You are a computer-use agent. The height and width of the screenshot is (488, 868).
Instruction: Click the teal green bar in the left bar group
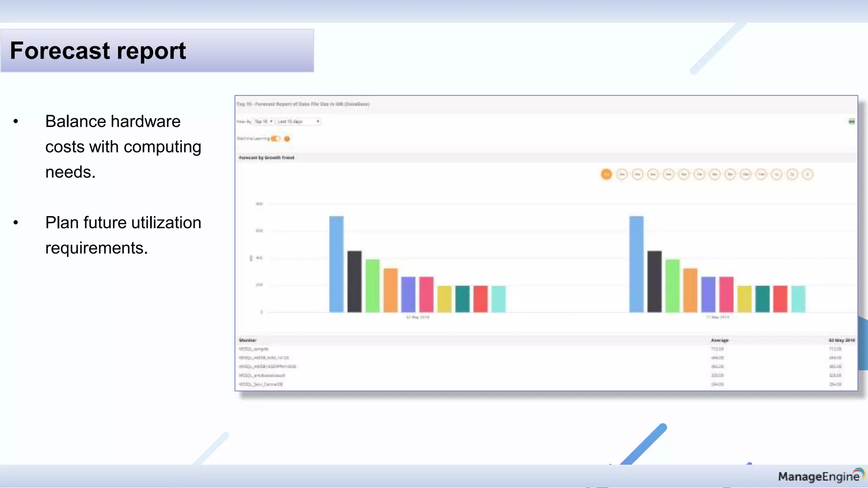462,299
